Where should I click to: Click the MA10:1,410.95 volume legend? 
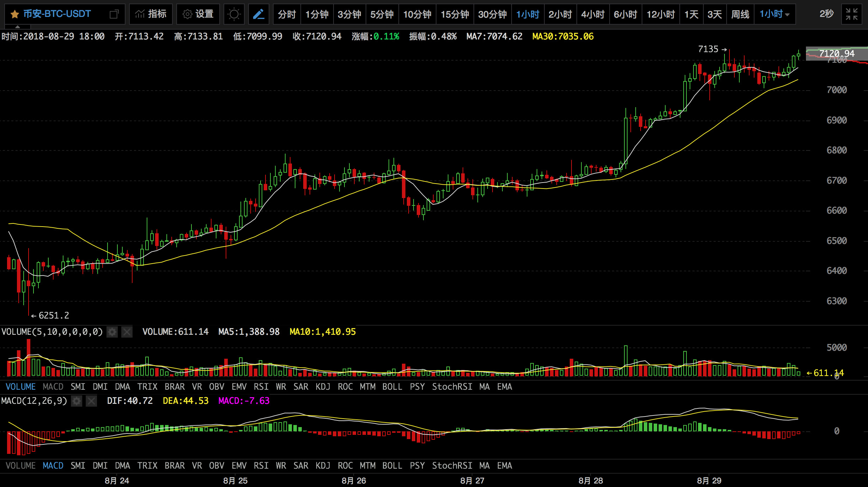(323, 332)
